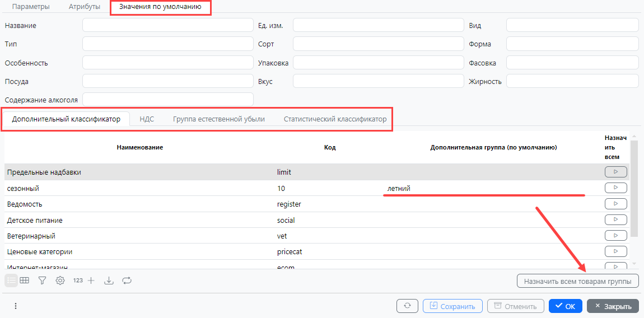Open the three-dot more options menu
The height and width of the screenshot is (318, 644).
(x=16, y=306)
